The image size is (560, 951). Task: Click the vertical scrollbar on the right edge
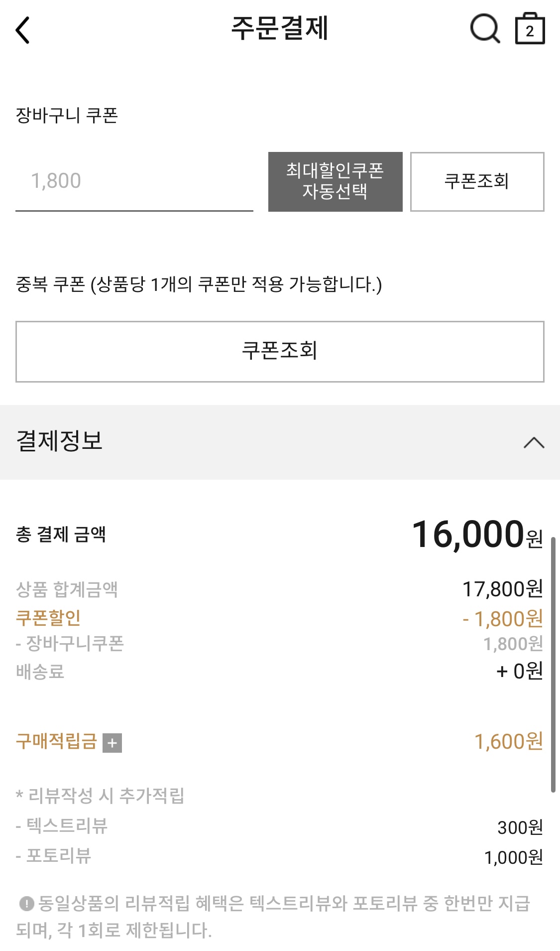click(x=553, y=665)
